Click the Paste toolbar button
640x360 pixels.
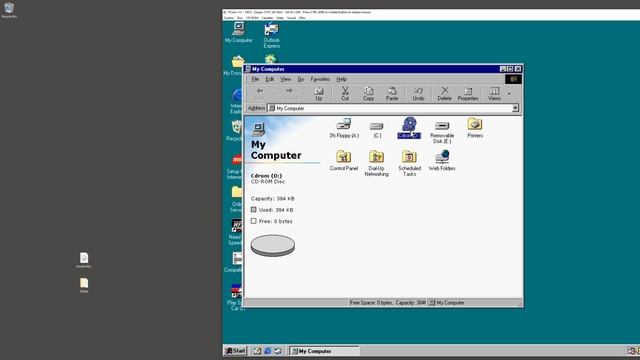click(x=392, y=93)
